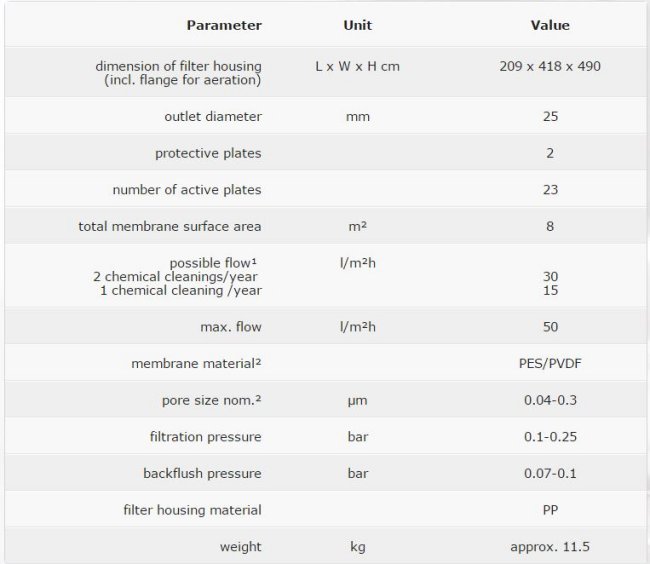Click the "L x W x H cm" unit cell

click(x=357, y=67)
